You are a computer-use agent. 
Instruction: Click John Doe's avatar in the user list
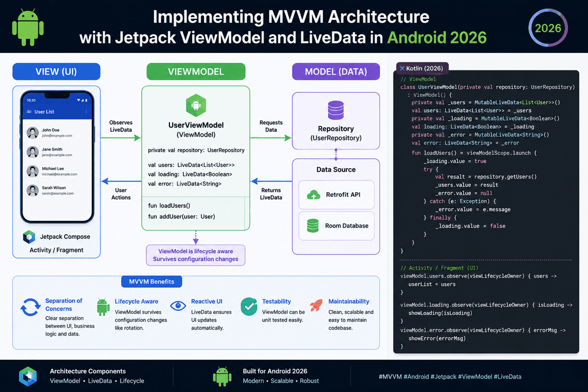pyautogui.click(x=32, y=133)
